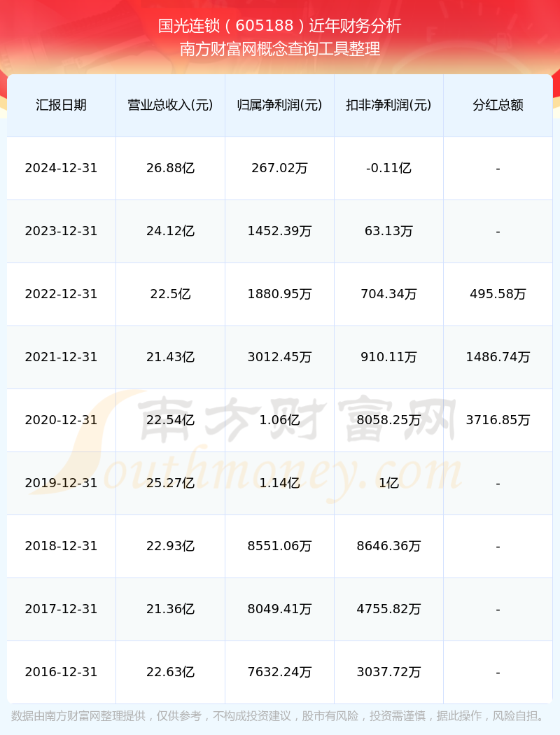The width and height of the screenshot is (560, 735).
Task: Select the 分红总额 column header
Action: click(x=498, y=105)
